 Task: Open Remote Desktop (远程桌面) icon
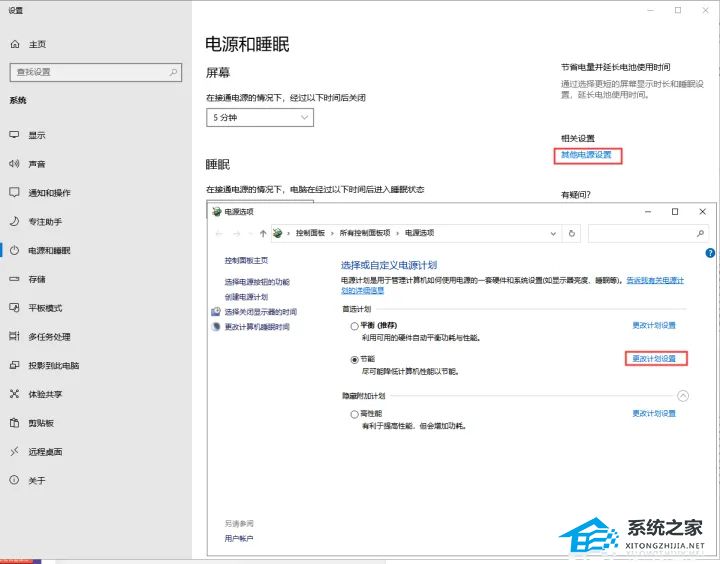15,451
